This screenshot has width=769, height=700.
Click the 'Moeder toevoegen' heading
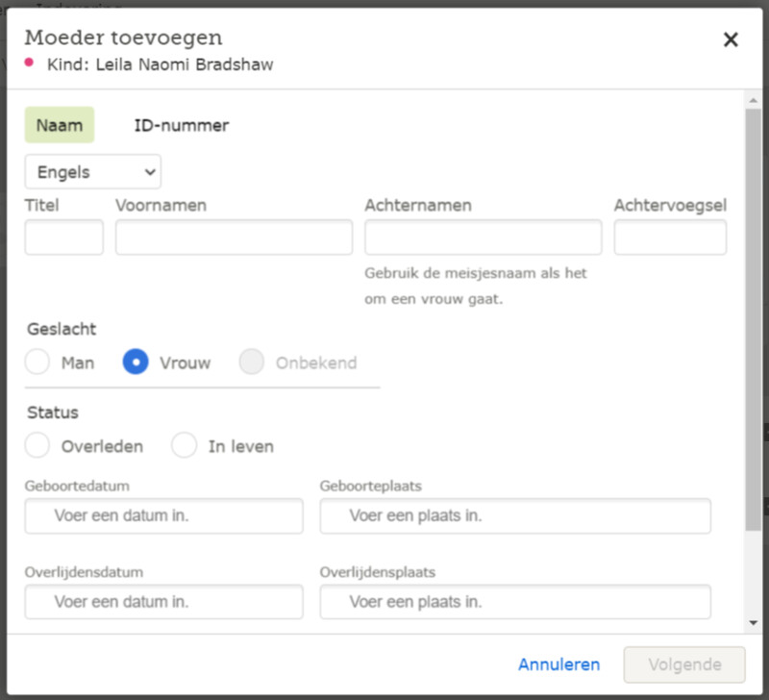(124, 37)
